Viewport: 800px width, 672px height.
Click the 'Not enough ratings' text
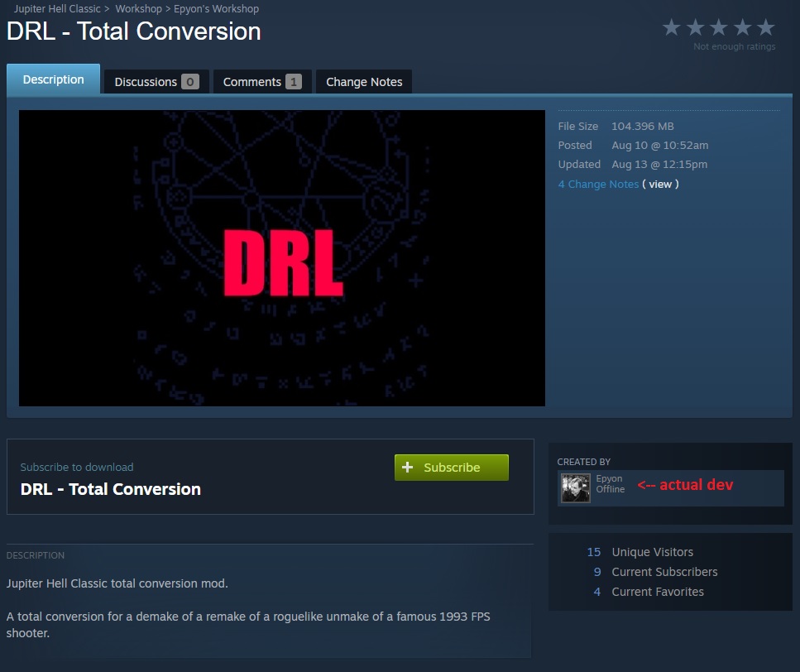[x=734, y=46]
